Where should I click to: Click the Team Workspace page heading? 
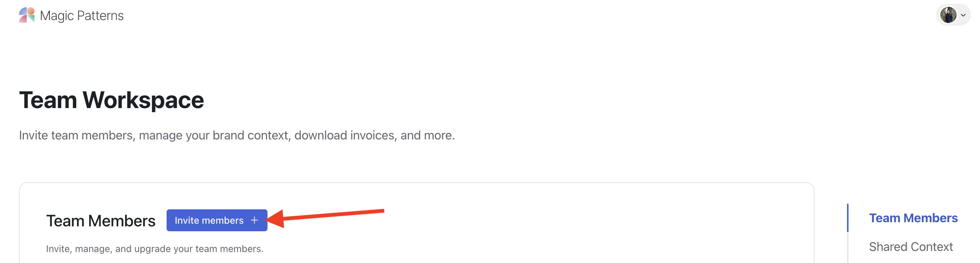coord(111,100)
